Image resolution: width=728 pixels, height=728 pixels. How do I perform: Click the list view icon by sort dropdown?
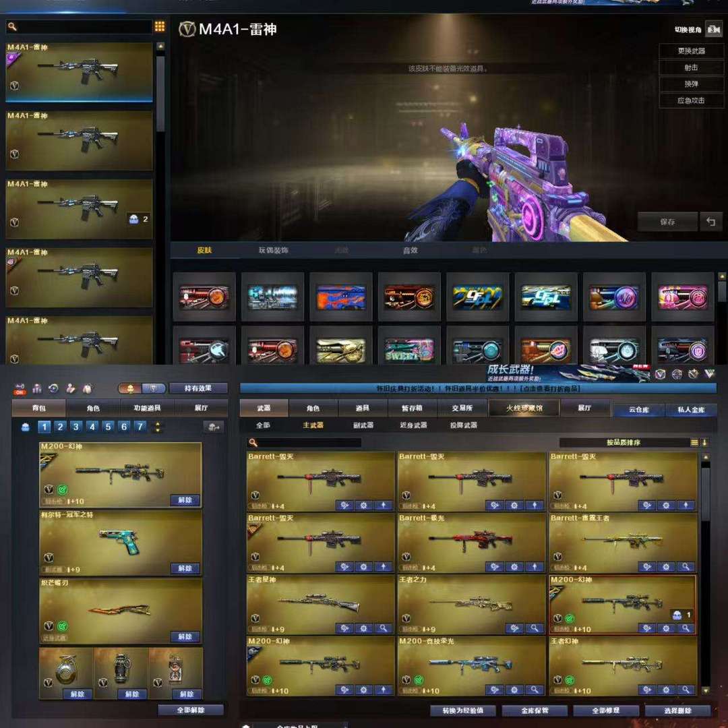tap(694, 442)
